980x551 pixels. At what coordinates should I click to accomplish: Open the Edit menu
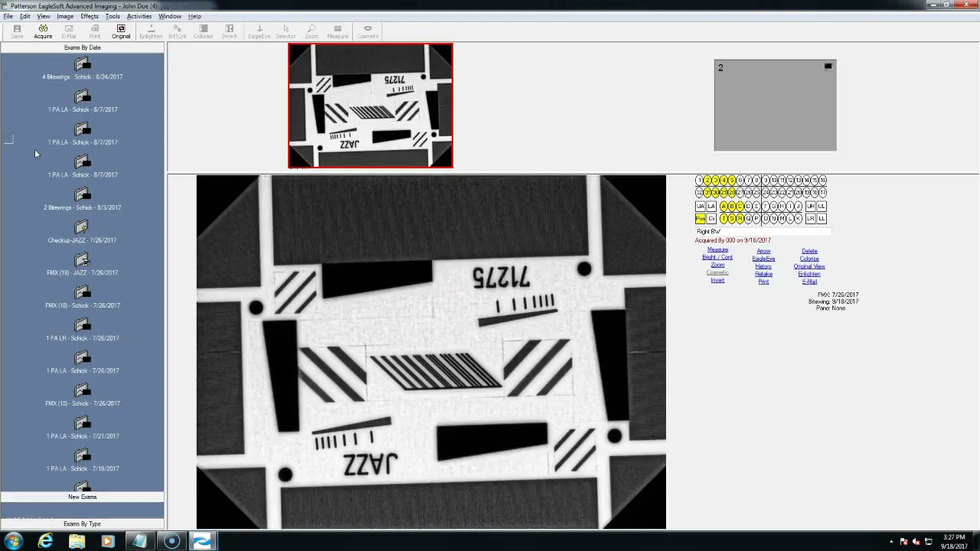(25, 16)
